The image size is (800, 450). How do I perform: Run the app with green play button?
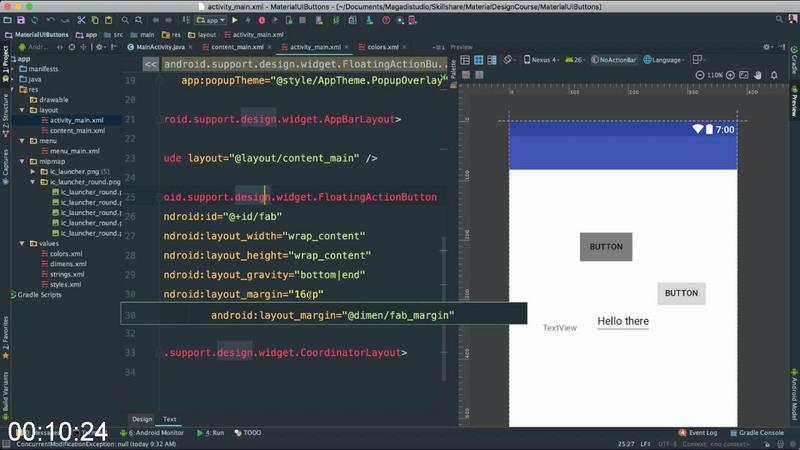click(x=235, y=20)
